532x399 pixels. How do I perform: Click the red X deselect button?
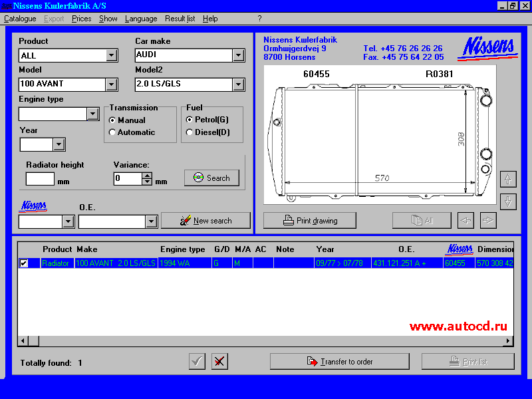(x=219, y=361)
